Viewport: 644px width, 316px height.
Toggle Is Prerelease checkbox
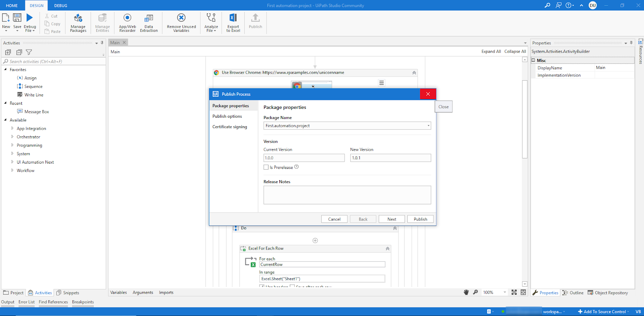pyautogui.click(x=266, y=167)
